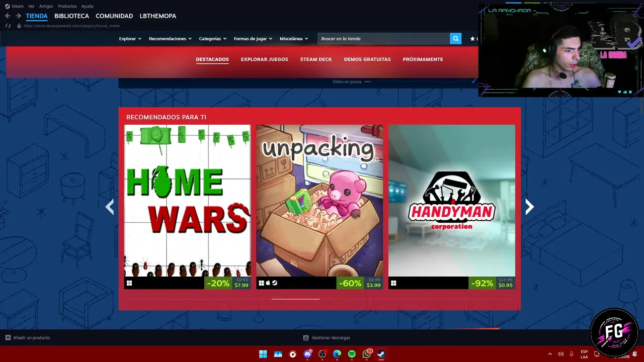This screenshot has width=644, height=362.
Task: Select the DESTACADOS tab
Action: pos(212,59)
